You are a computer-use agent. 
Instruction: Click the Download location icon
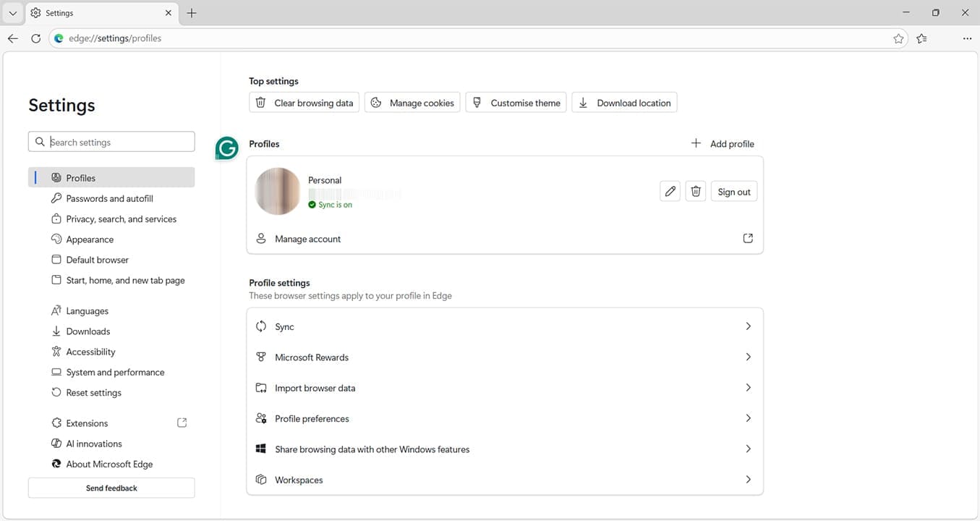[583, 102]
